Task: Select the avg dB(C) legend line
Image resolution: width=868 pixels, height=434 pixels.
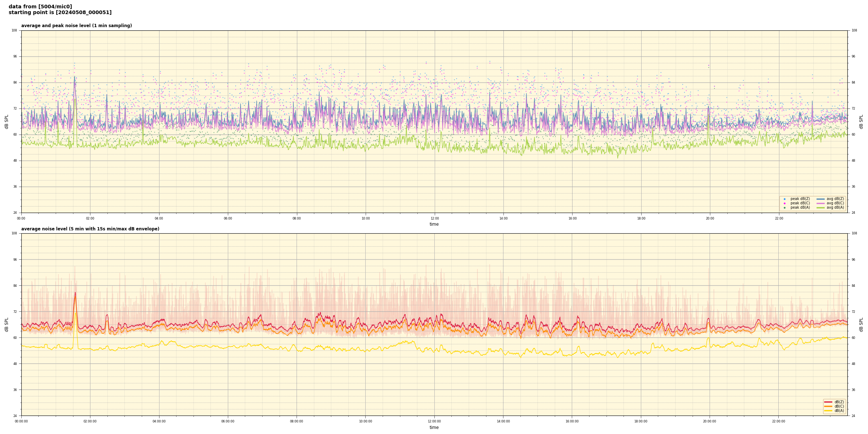Action: pos(821,203)
